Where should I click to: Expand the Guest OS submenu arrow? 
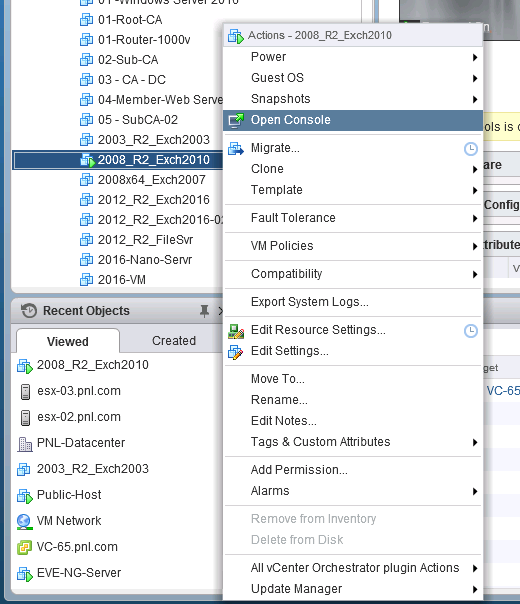[x=475, y=79]
